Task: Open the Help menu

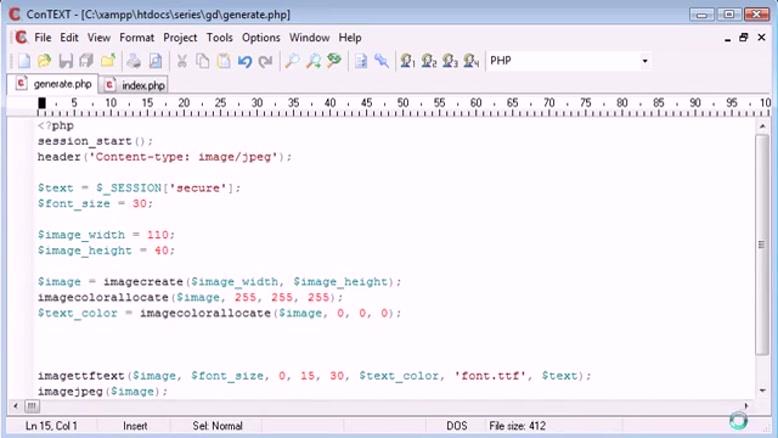Action: 350,38
